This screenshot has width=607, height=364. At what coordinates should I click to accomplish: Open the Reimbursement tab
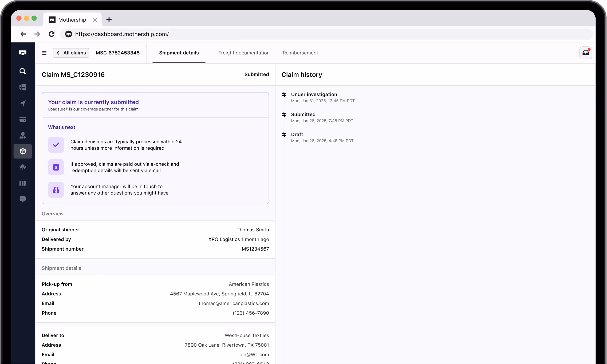click(x=300, y=53)
